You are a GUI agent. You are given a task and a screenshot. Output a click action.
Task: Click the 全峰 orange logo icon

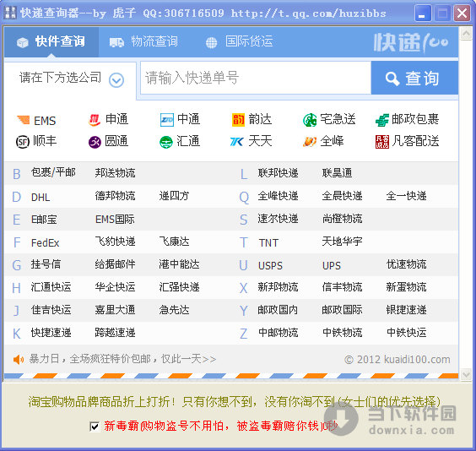310,142
